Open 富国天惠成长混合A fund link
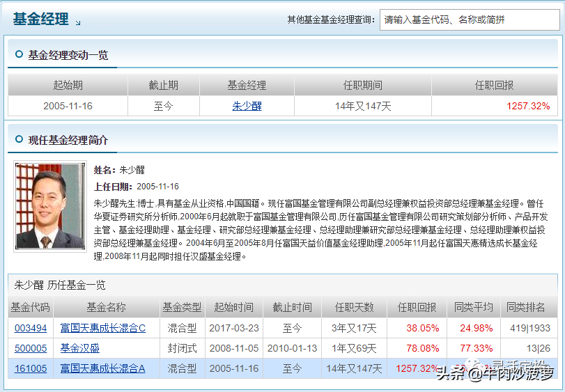The height and width of the screenshot is (392, 565). pyautogui.click(x=102, y=368)
